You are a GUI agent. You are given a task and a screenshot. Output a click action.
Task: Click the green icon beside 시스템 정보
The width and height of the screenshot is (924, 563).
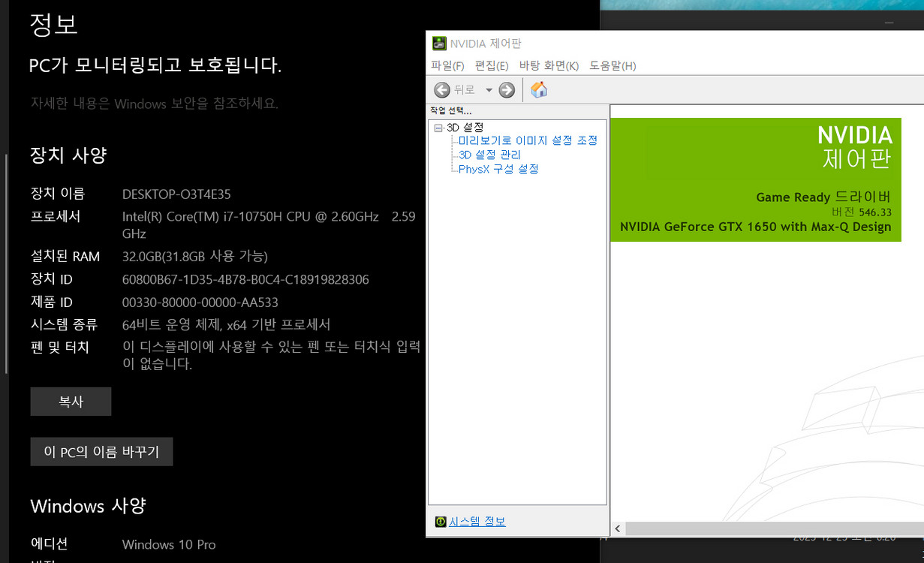(x=441, y=522)
